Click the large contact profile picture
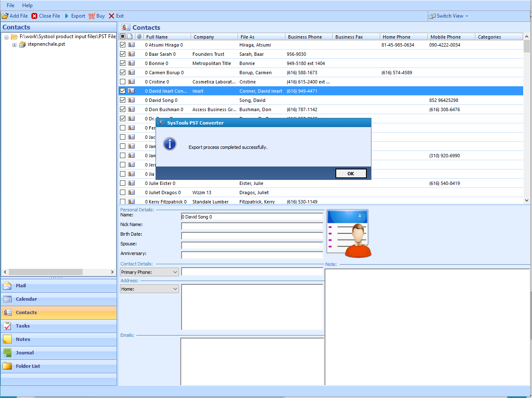This screenshot has width=532, height=398. coord(349,233)
